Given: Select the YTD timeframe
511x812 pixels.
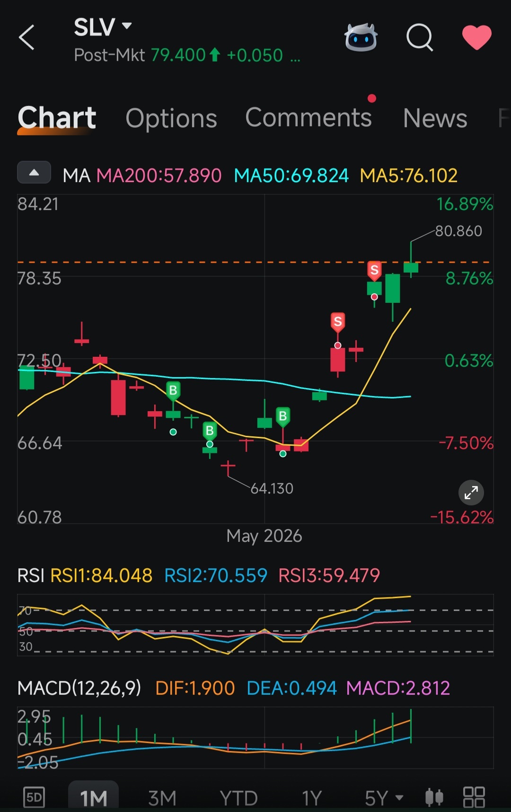Looking at the screenshot, I should click(x=238, y=798).
